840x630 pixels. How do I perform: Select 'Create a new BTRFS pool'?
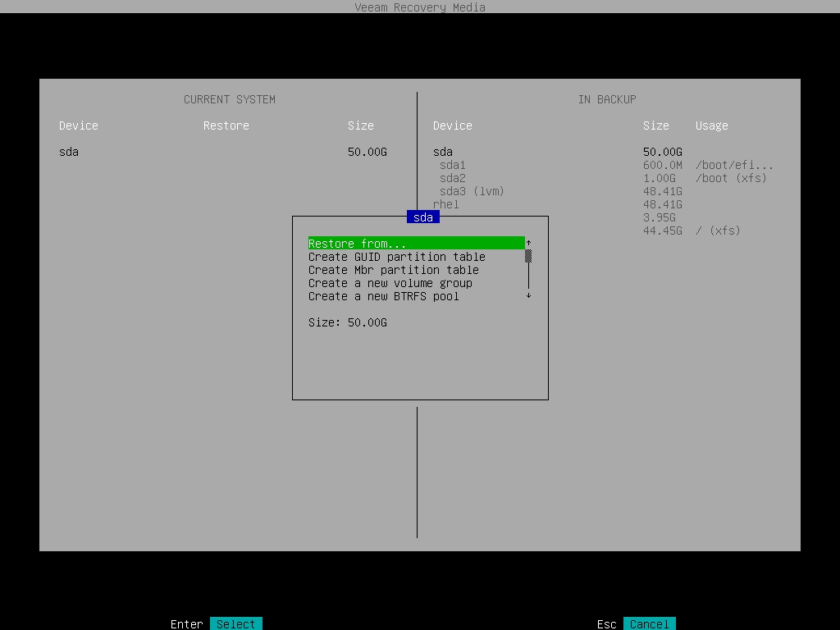[383, 296]
